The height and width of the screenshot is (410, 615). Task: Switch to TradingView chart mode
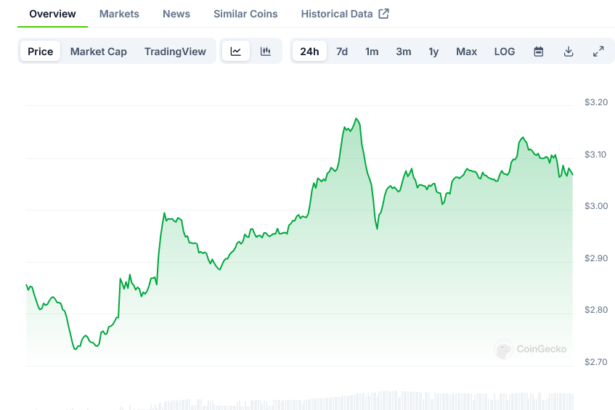(176, 52)
